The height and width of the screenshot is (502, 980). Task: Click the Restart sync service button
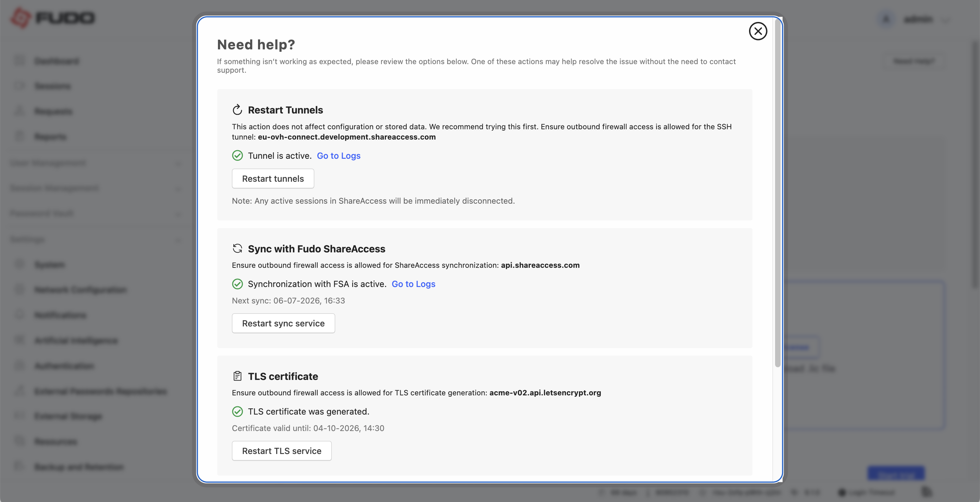pos(283,323)
